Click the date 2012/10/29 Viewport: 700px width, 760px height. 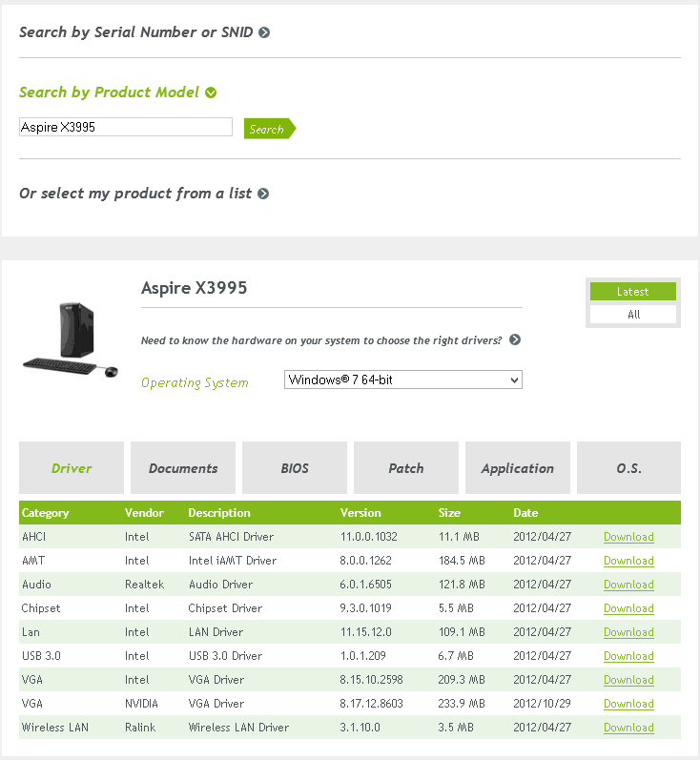pos(542,704)
